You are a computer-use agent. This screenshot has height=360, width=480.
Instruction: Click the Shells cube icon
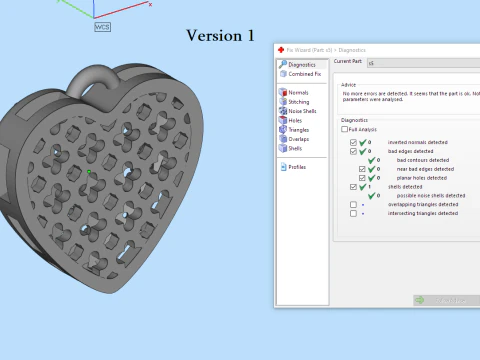click(283, 148)
